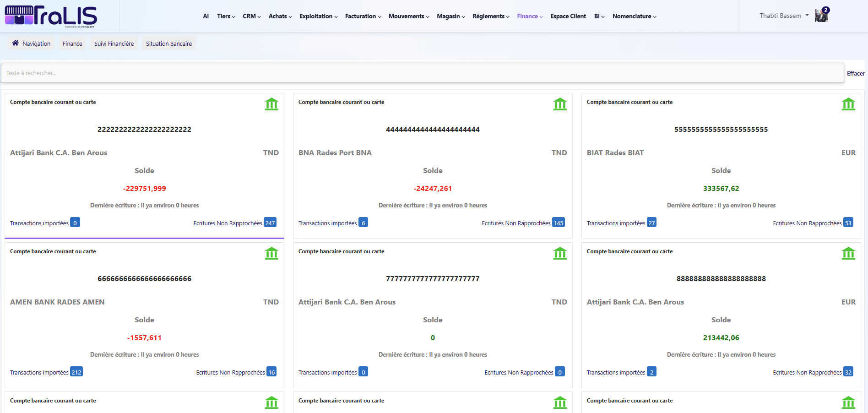Open Ecritures Non Rapprochées on account 8888888888 card
Screen dimensions: 868x413
(x=807, y=372)
